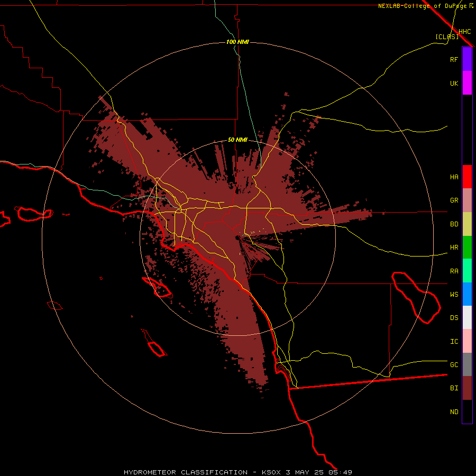Click the HR legend label

pyautogui.click(x=454, y=248)
